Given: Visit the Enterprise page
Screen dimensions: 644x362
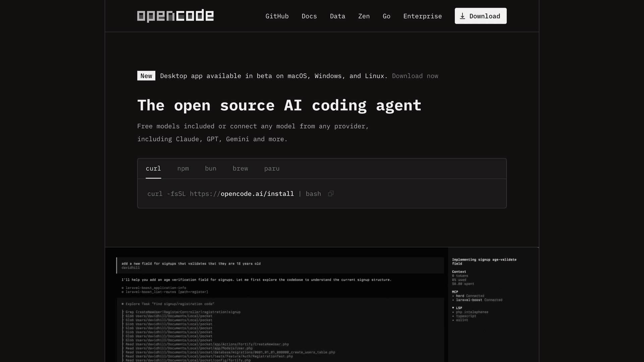Looking at the screenshot, I should click(422, 16).
